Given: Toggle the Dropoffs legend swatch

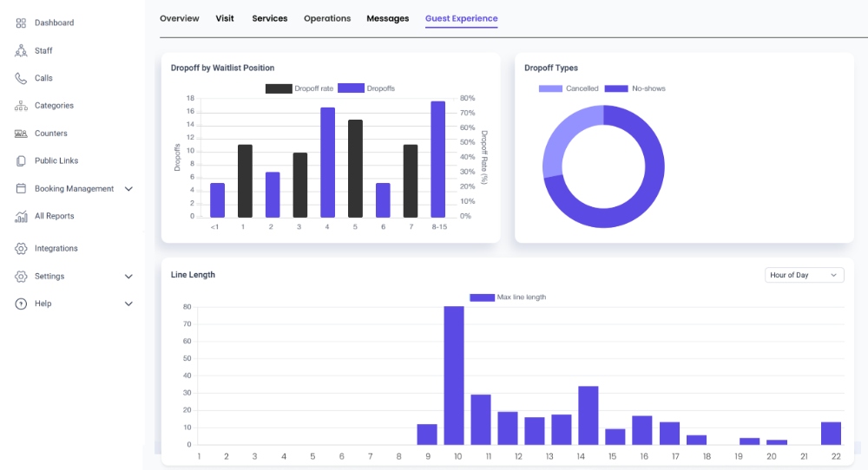Looking at the screenshot, I should (351, 88).
